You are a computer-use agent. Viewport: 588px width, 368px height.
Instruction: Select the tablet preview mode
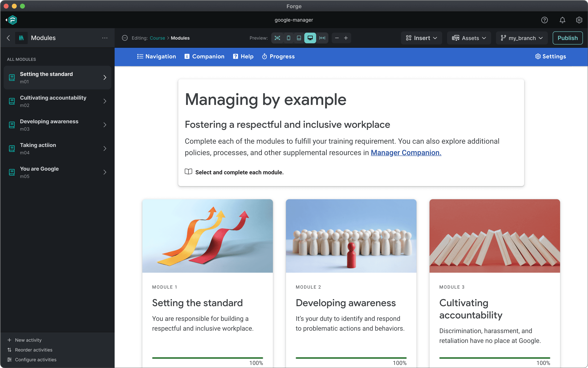pyautogui.click(x=299, y=38)
